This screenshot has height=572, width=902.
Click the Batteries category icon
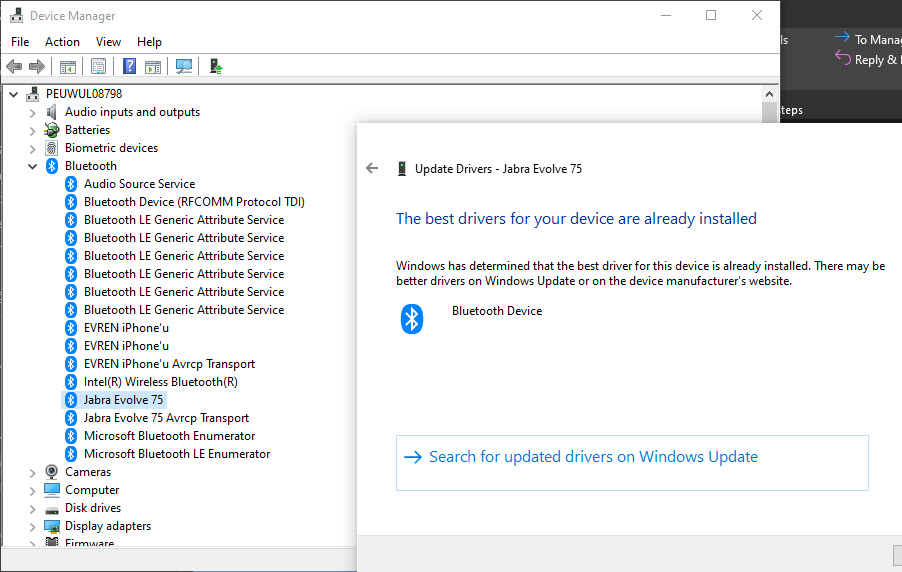pos(52,129)
